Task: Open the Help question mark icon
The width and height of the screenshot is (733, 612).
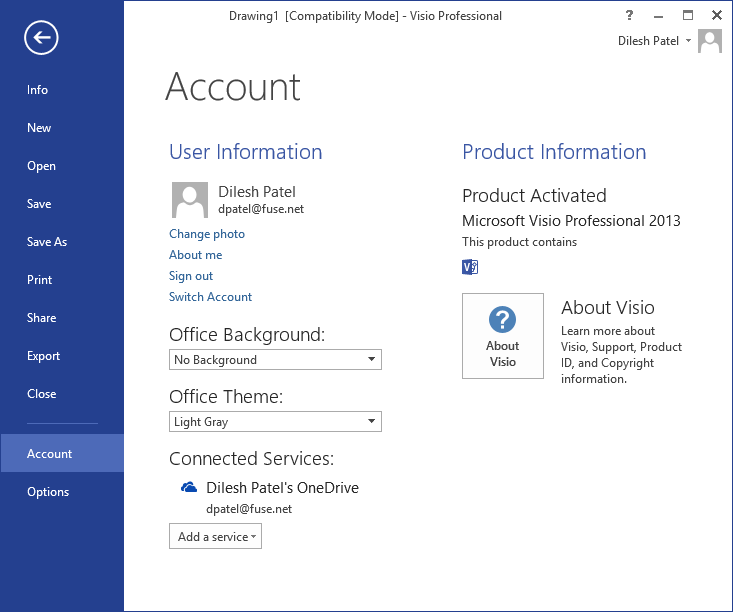Action: [629, 15]
